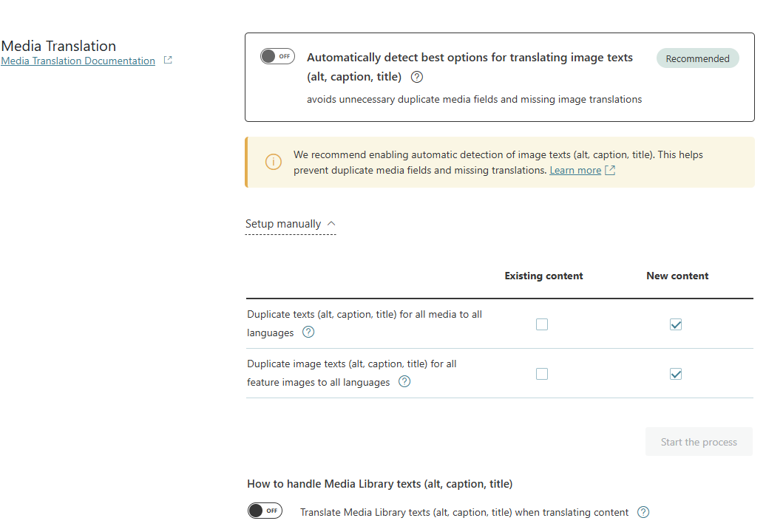Click external link icon after Learn more
The height and width of the screenshot is (532, 766).
pyautogui.click(x=610, y=171)
